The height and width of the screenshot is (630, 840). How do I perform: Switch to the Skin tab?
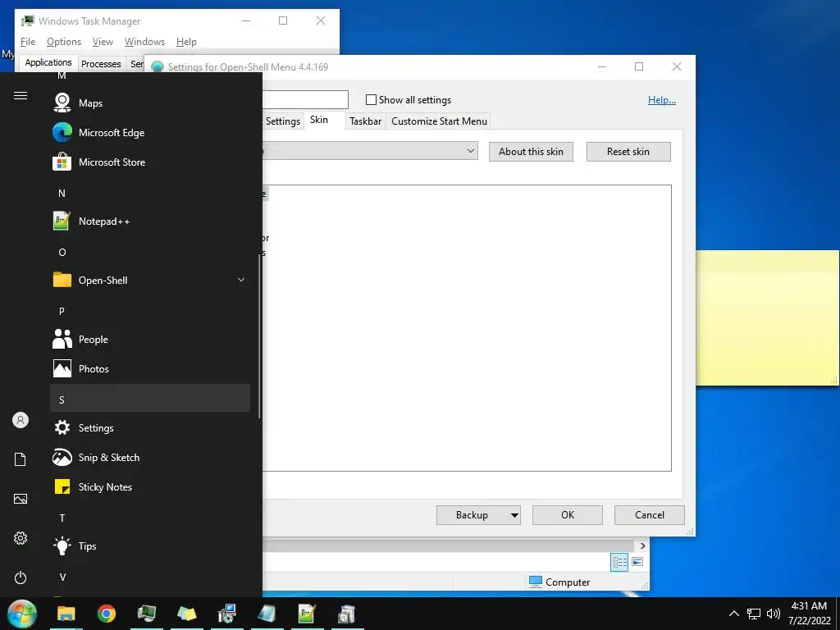tap(319, 120)
